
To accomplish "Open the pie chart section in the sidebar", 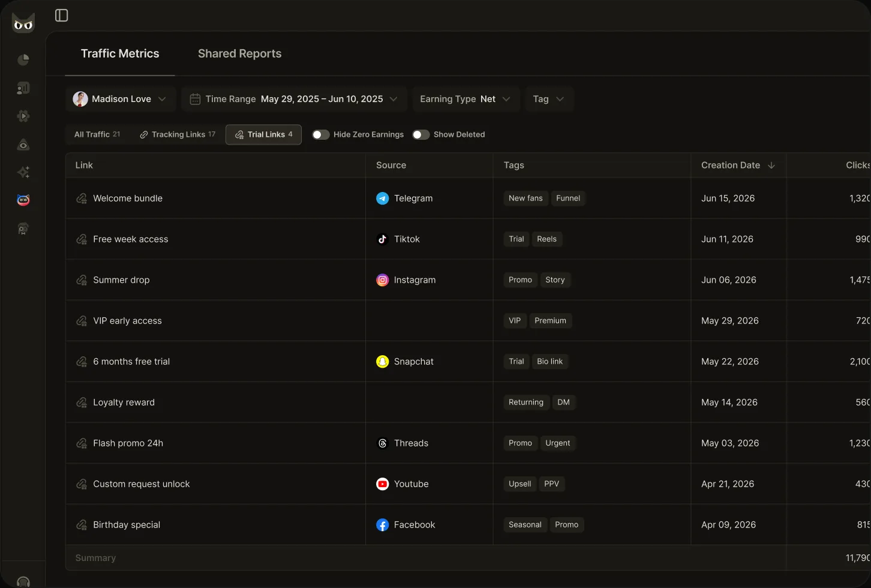I will click(x=23, y=59).
